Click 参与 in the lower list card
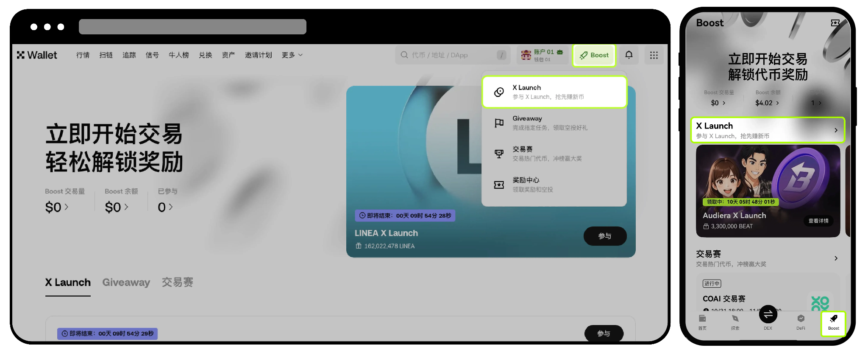This screenshot has width=868, height=353. click(x=604, y=333)
